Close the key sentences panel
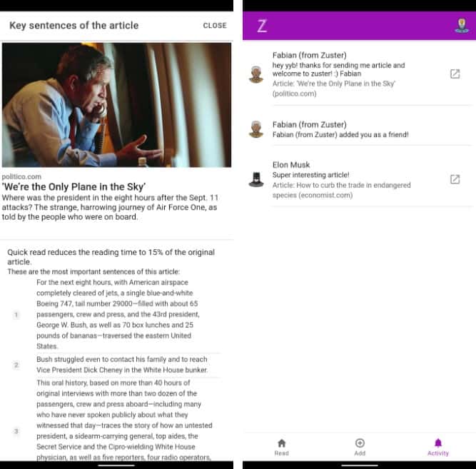476x469 pixels. coord(215,26)
